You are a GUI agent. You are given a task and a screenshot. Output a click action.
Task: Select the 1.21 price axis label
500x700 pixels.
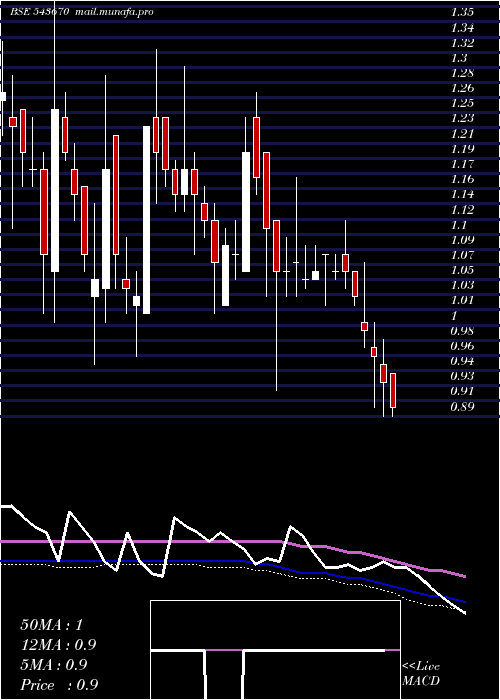tap(462, 133)
